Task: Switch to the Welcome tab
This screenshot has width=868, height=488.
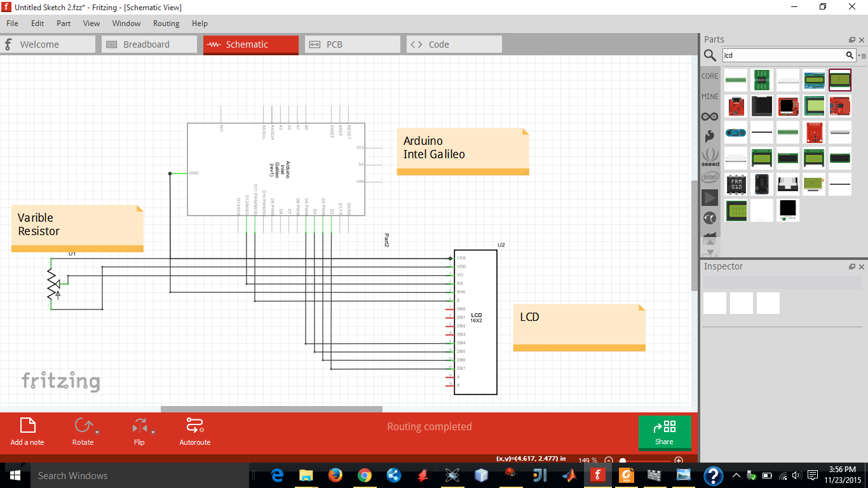Action: [48, 44]
